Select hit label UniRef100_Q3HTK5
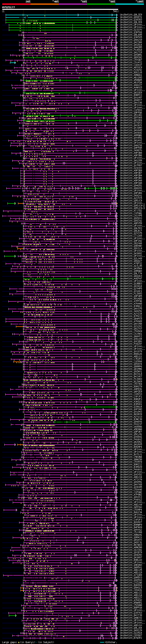Image resolution: width=146 pixels, height=644 pixels. tap(131, 37)
